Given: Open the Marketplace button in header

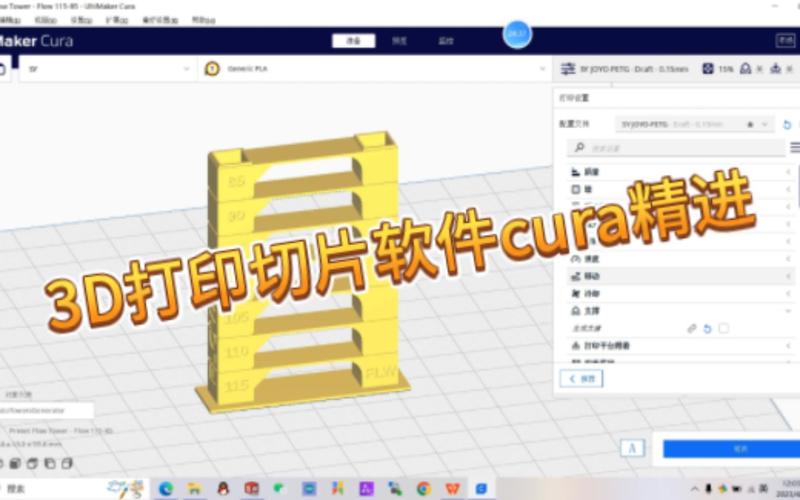Looking at the screenshot, I should [785, 40].
